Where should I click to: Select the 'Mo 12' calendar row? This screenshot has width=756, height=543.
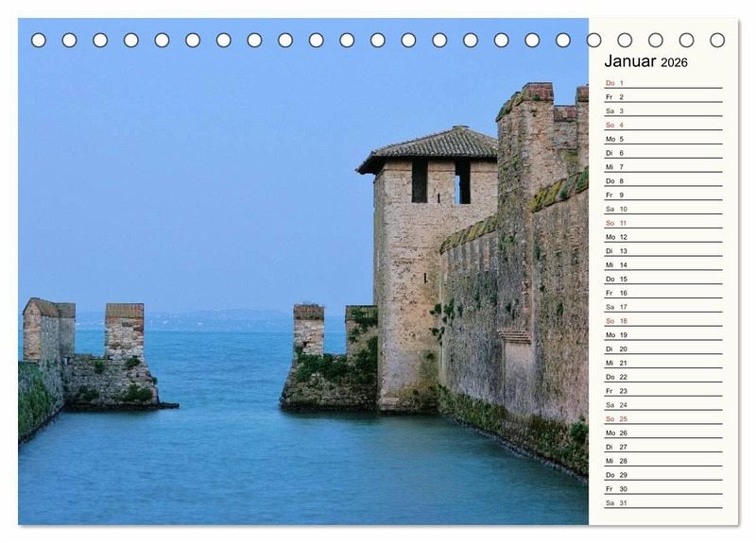click(x=663, y=237)
